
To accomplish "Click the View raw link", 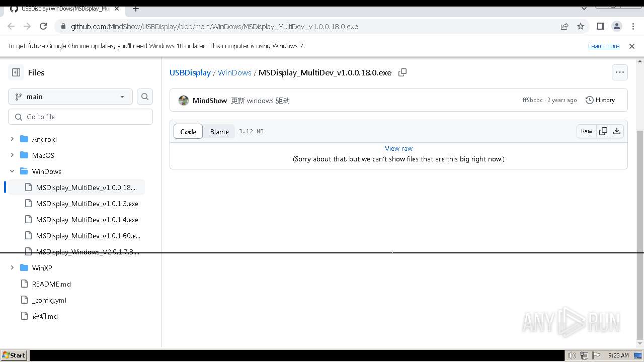I will pyautogui.click(x=398, y=148).
